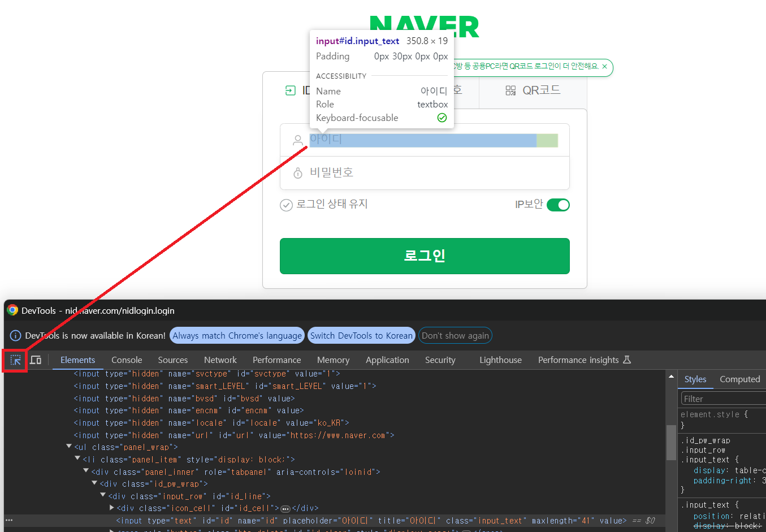Click the info icon beside DevTools language notice
The height and width of the screenshot is (532, 766).
pos(16,336)
